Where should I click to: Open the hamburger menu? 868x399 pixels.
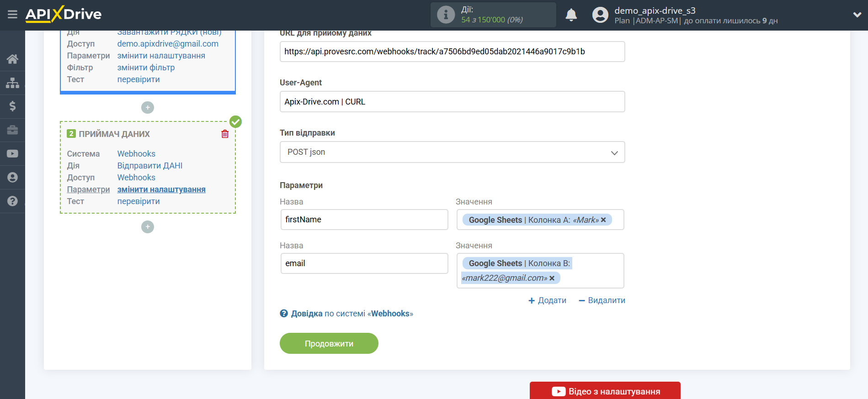[12, 15]
